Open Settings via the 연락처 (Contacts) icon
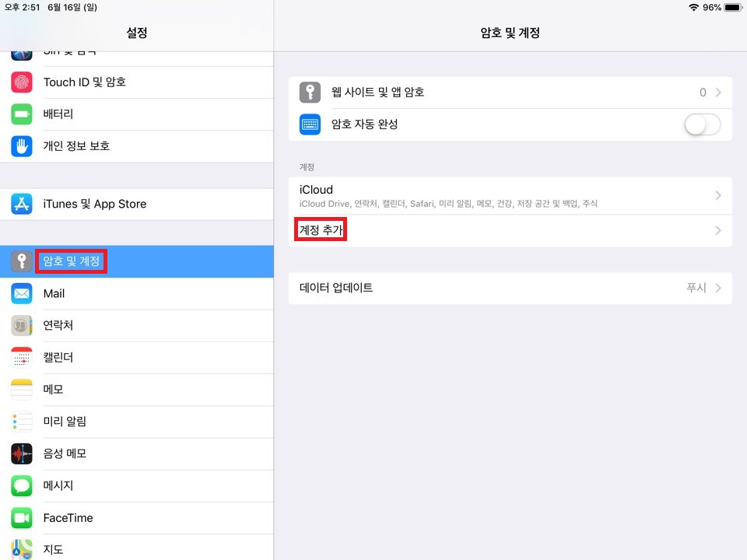 (22, 325)
